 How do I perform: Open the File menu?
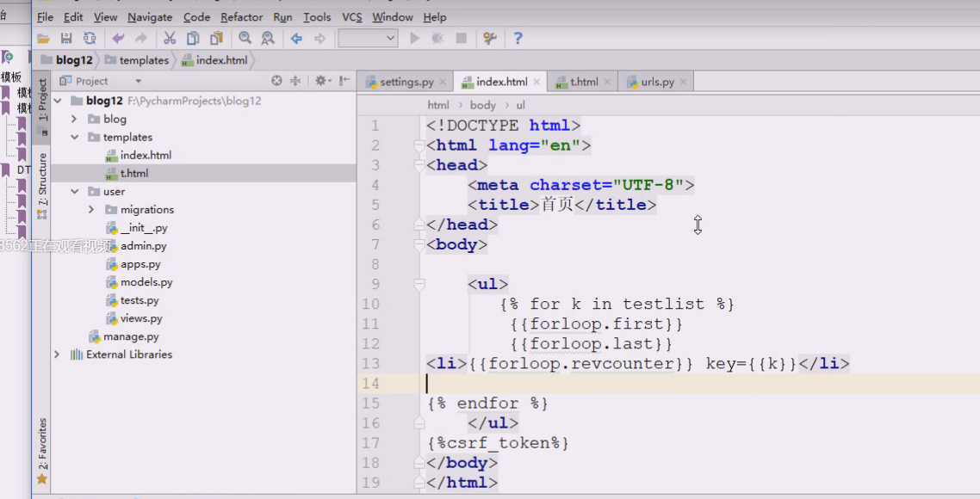pyautogui.click(x=45, y=17)
